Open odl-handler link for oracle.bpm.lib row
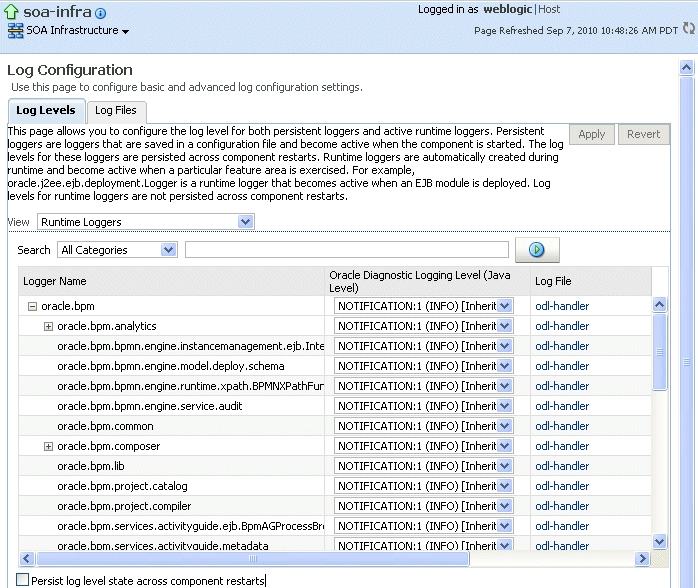The width and height of the screenshot is (698, 588). pyautogui.click(x=562, y=466)
